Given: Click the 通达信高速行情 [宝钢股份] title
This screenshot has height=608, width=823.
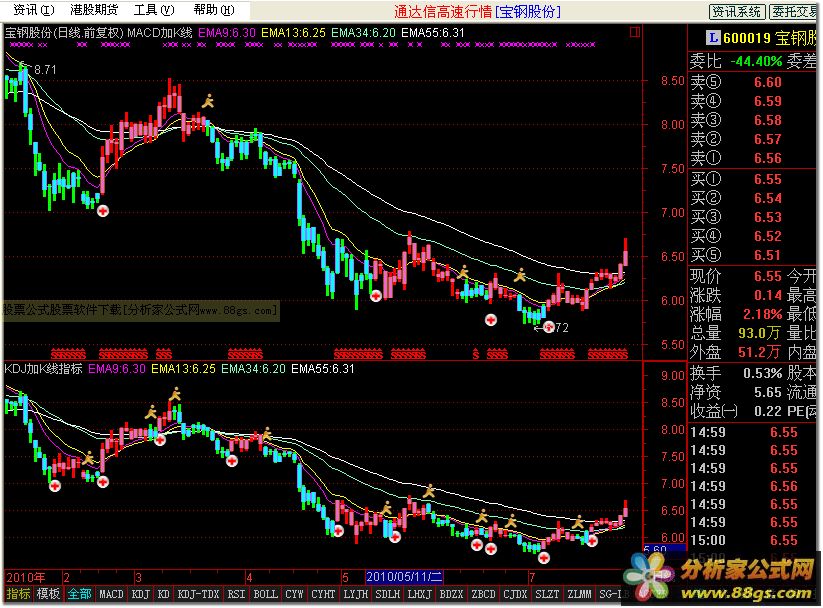Looking at the screenshot, I should 477,12.
